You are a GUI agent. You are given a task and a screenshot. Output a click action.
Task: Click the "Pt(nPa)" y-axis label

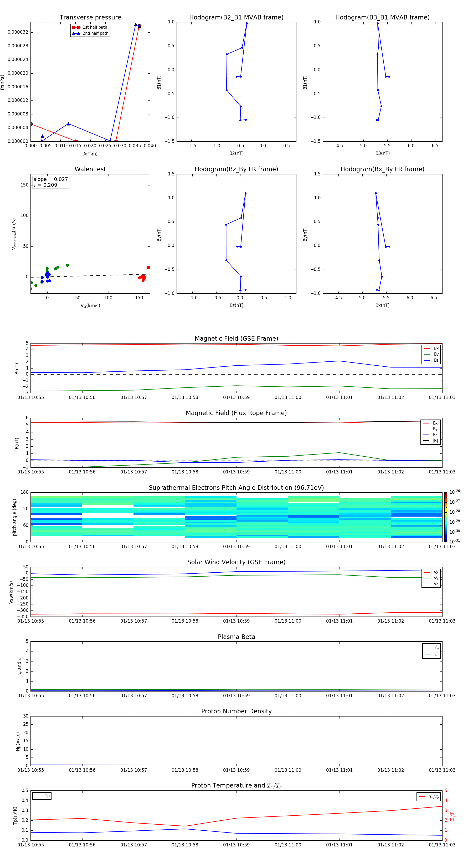coord(3,82)
